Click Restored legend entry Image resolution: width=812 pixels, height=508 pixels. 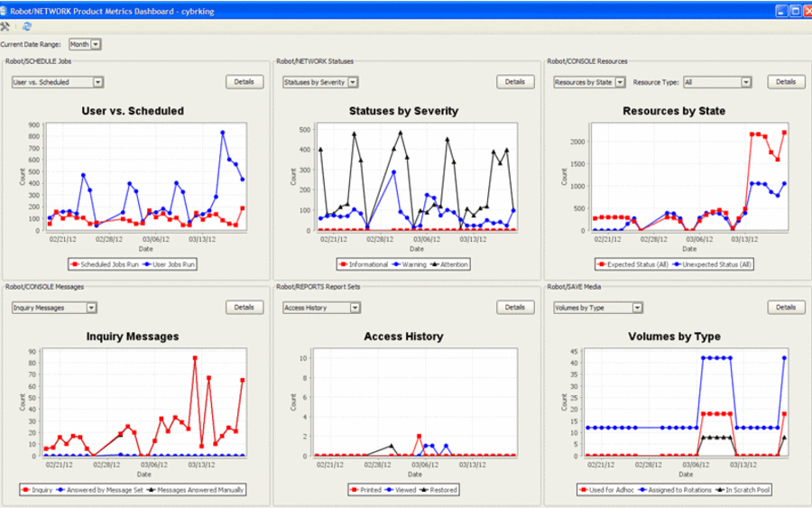pos(438,490)
